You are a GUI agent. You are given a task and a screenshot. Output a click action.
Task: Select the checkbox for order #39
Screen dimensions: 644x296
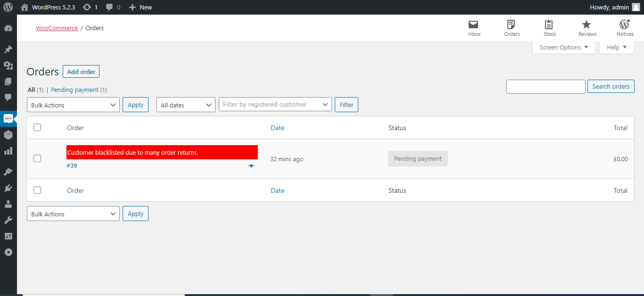[x=37, y=158]
